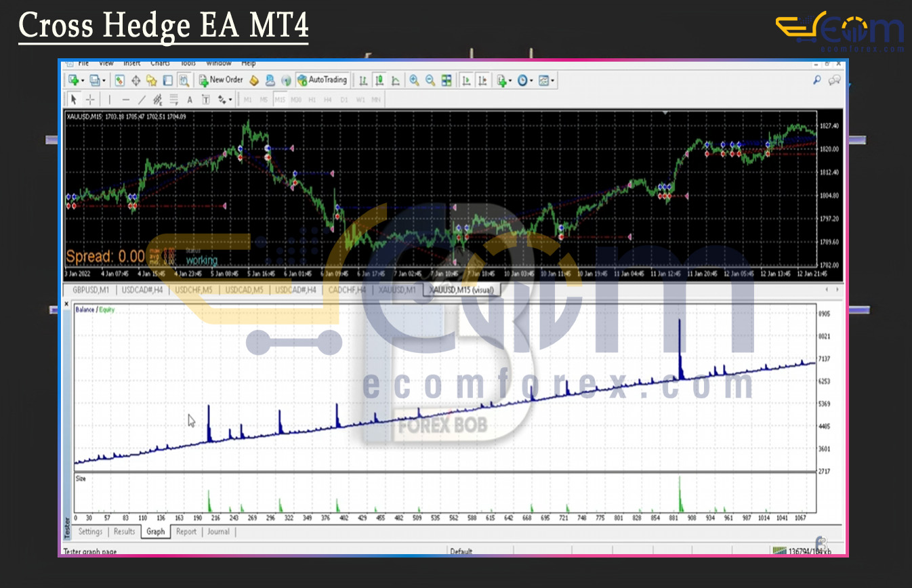Open the Charts menu
The width and height of the screenshot is (912, 588).
[160, 63]
